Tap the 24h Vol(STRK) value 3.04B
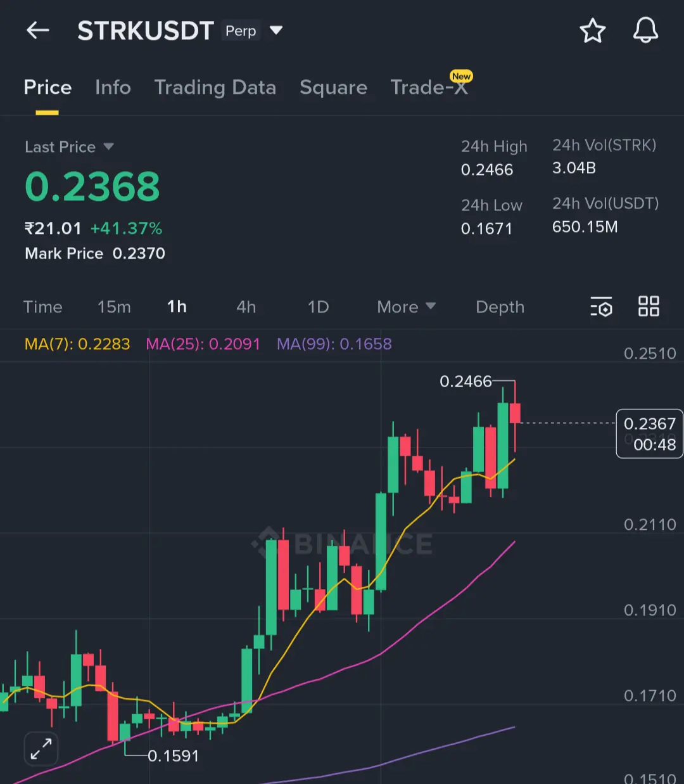Viewport: 684px width, 784px height. pyautogui.click(x=574, y=168)
